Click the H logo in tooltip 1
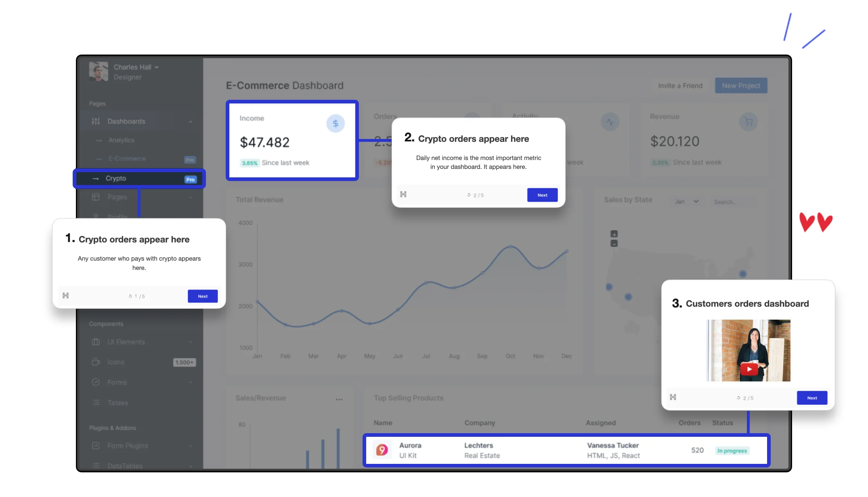Viewport: 868px width, 497px height. click(x=66, y=296)
